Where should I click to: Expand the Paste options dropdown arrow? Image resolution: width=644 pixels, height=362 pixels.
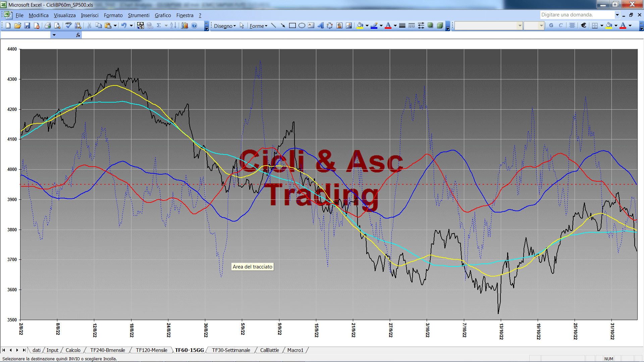115,25
